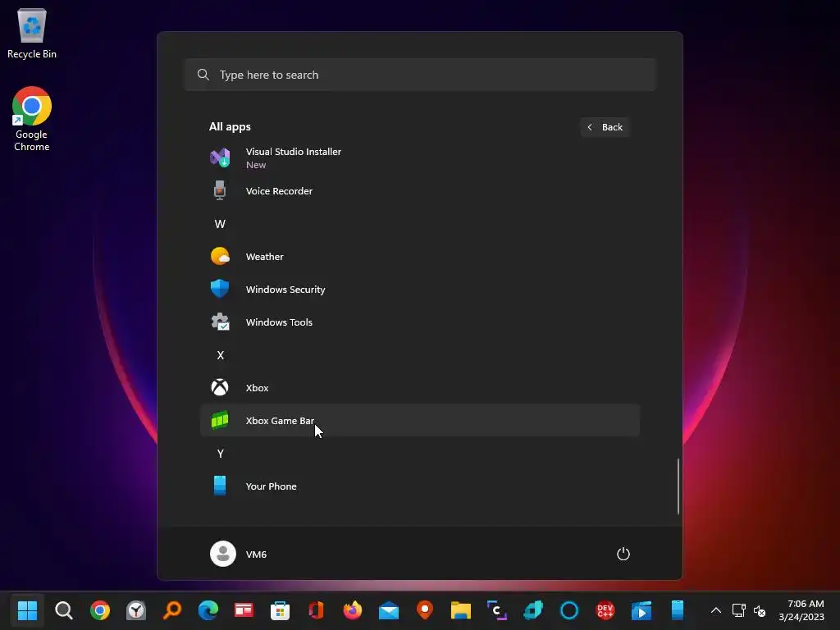
Task: Open orange magnifier search app on taskbar
Action: 172,610
